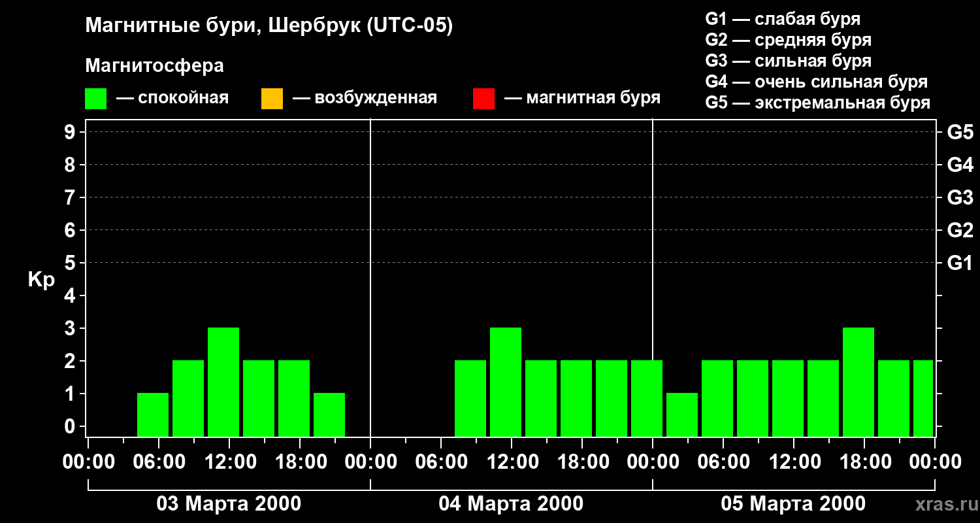
Task: Select the 'G5 — экстремальная буря' legend line
Action: coord(818,103)
